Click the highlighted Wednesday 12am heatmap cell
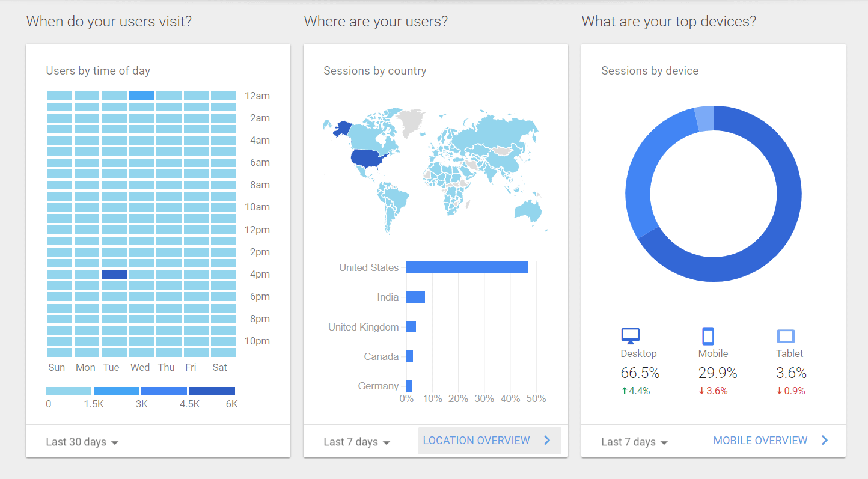The height and width of the screenshot is (479, 868). (x=141, y=96)
